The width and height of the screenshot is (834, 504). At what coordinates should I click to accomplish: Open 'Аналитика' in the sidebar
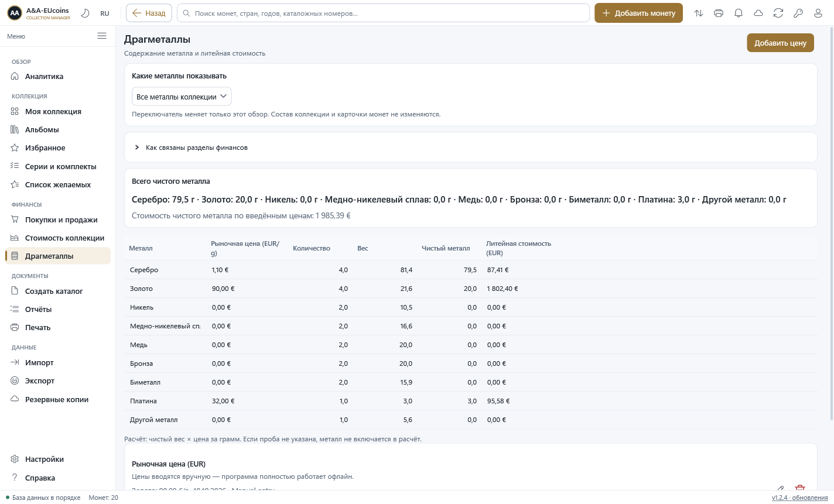coord(57,76)
